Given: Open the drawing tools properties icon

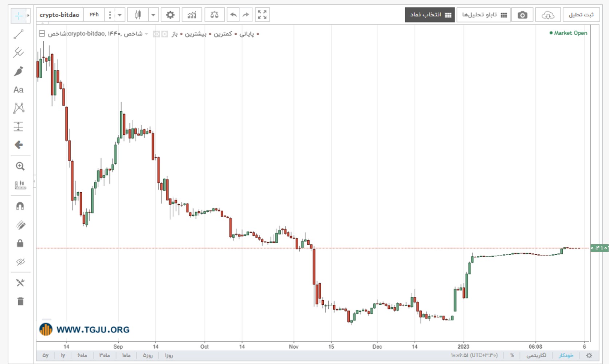Looking at the screenshot, I should [20, 283].
